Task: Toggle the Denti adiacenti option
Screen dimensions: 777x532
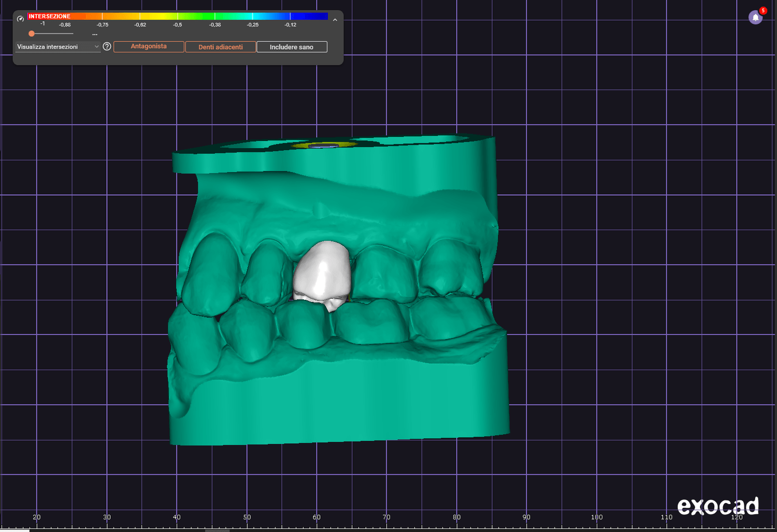Action: (x=221, y=47)
